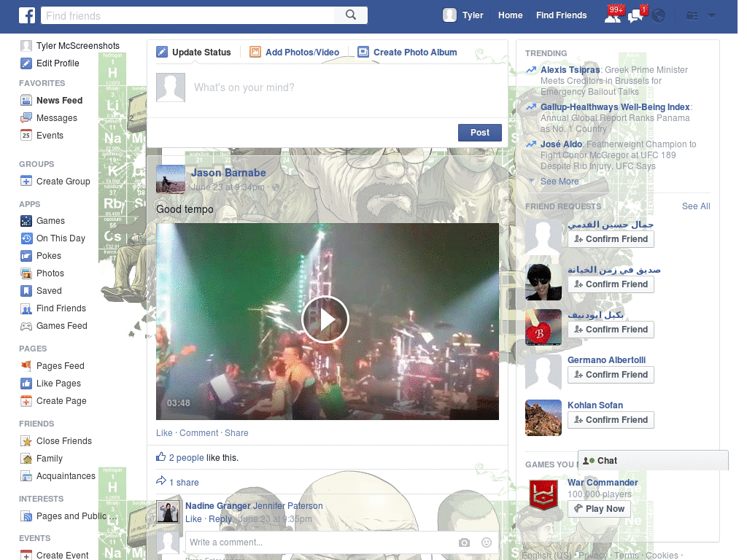Click the Photos icon in sidebar
The height and width of the screenshot is (560, 747).
coord(26,273)
